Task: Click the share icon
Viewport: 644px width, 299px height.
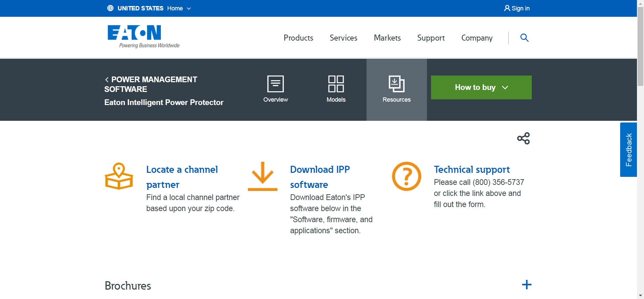Action: [523, 138]
